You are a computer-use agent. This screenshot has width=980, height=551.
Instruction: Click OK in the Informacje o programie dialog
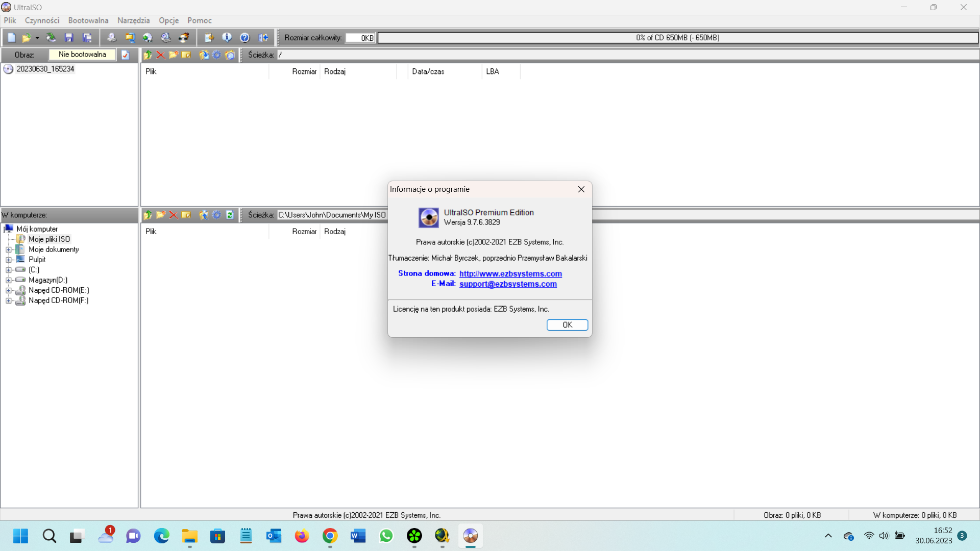tap(568, 325)
